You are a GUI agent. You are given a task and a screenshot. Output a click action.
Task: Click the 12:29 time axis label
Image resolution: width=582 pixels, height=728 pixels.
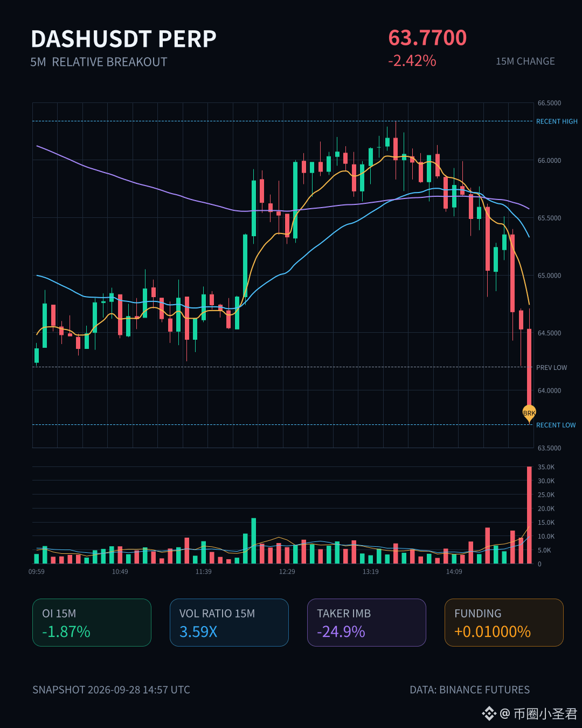287,572
